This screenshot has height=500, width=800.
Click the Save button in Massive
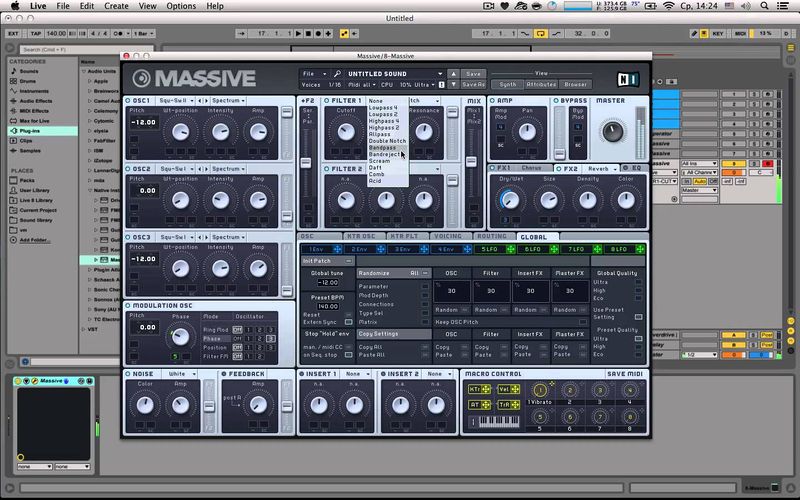coord(473,74)
